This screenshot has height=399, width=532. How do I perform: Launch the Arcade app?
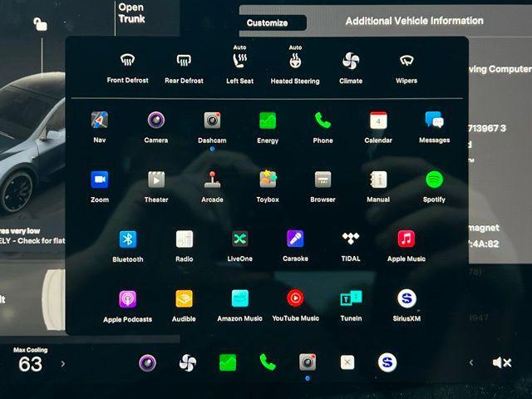point(212,180)
